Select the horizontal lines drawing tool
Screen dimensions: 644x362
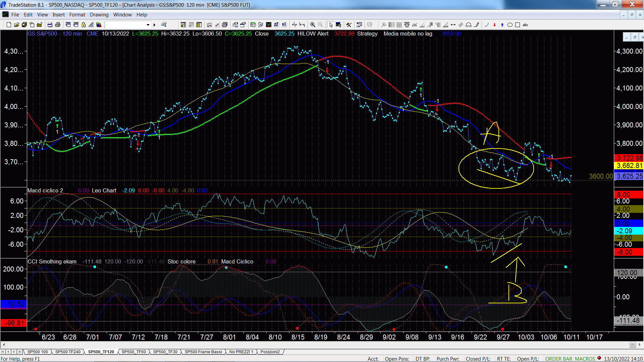pos(399,25)
